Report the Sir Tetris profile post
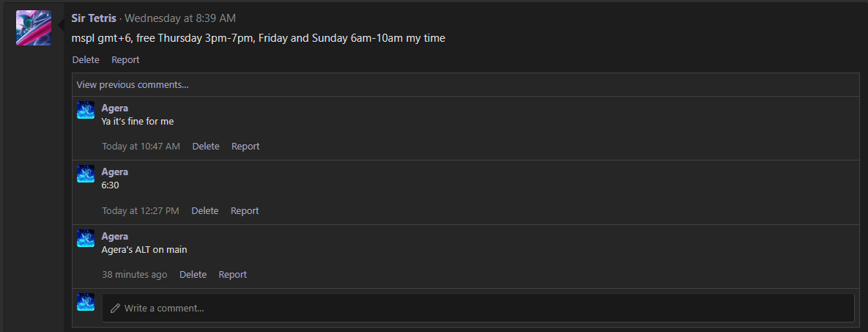The width and height of the screenshot is (868, 332). [126, 60]
